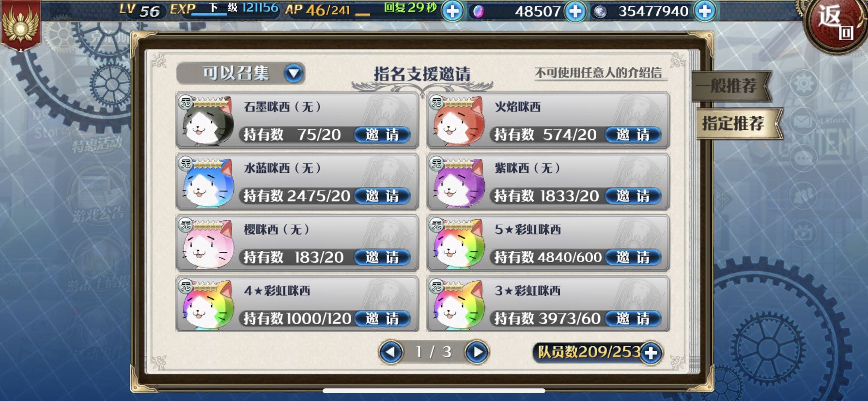Switch to the 一般推荐 tab

[x=732, y=86]
